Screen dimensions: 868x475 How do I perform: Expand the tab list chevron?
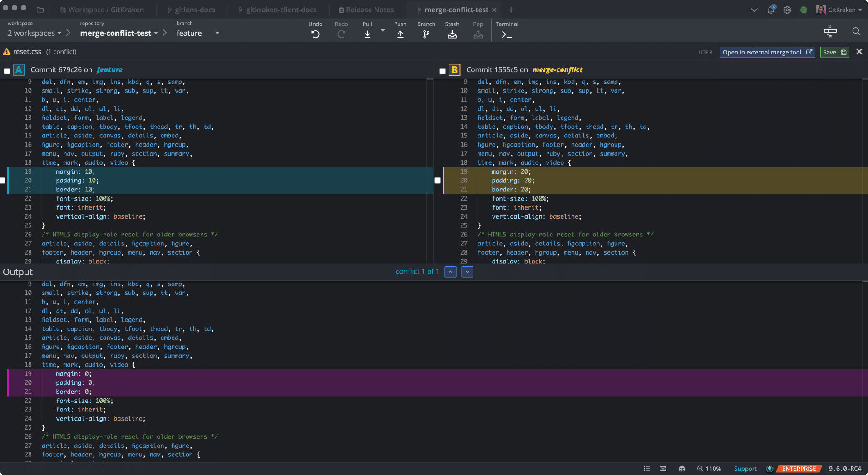(754, 10)
